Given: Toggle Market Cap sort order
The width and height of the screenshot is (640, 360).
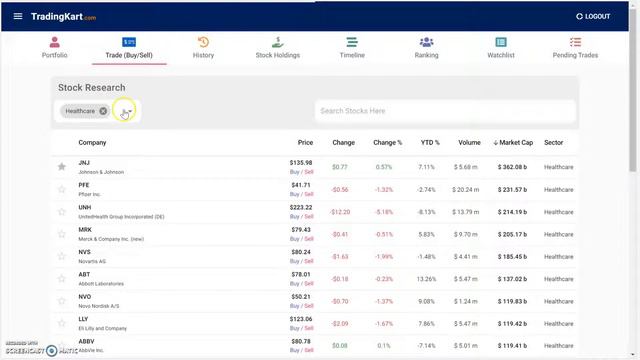Looking at the screenshot, I should [513, 142].
